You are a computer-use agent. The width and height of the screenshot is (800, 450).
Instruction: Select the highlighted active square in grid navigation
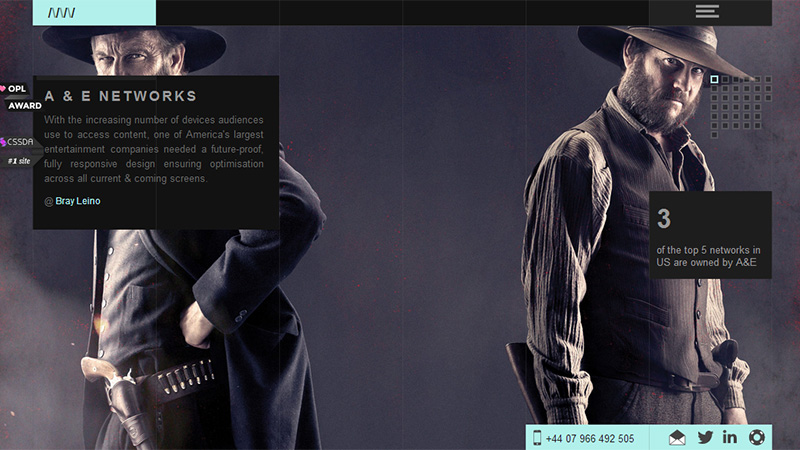click(714, 80)
